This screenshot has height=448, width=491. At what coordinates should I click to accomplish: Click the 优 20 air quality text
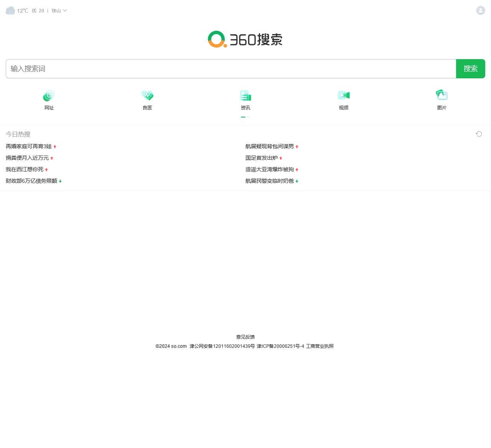38,11
